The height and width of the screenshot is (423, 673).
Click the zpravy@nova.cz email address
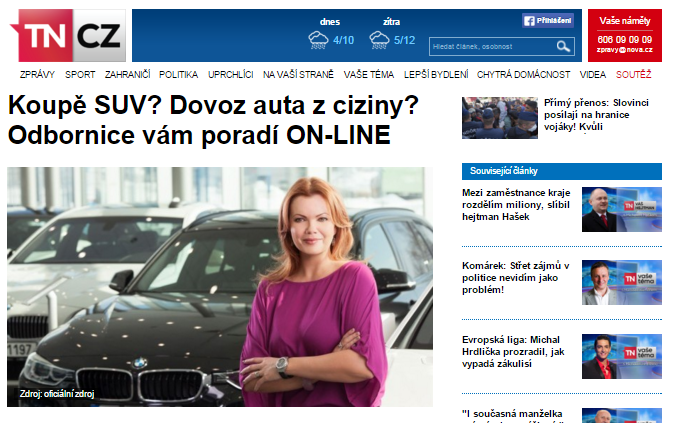coord(625,50)
